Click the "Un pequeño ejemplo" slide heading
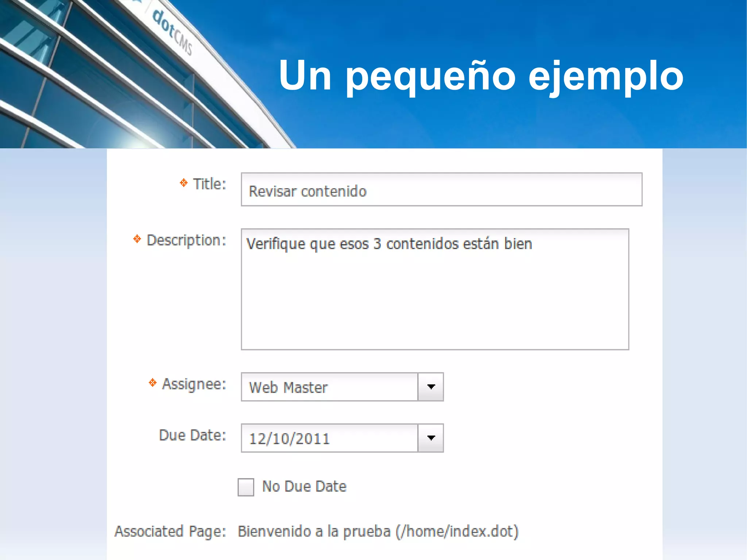Viewport: 747px width, 560px height. point(481,76)
